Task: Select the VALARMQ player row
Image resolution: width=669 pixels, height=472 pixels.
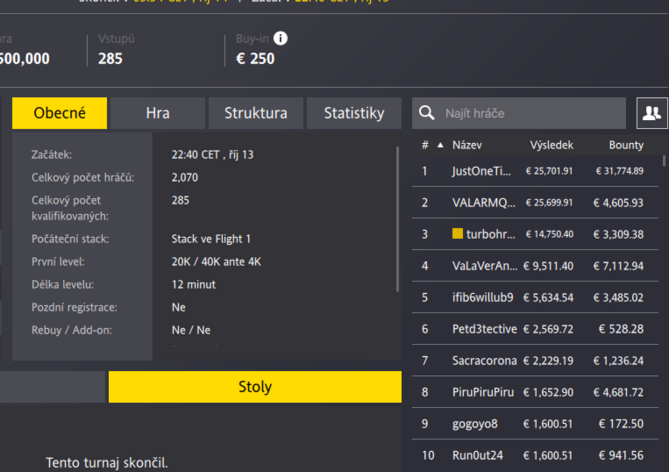Action: point(484,203)
